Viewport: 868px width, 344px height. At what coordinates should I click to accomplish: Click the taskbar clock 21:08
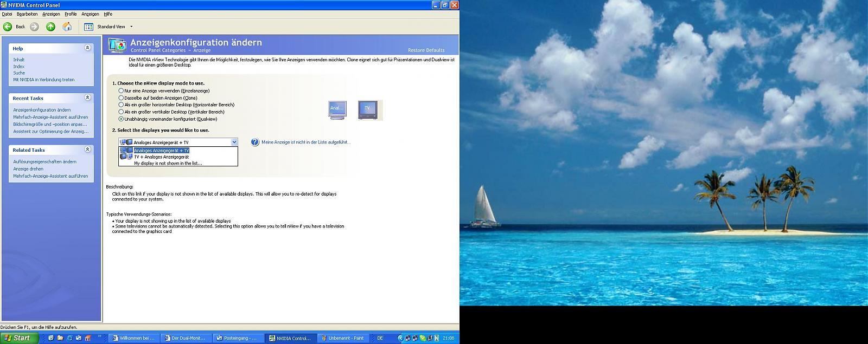click(448, 338)
